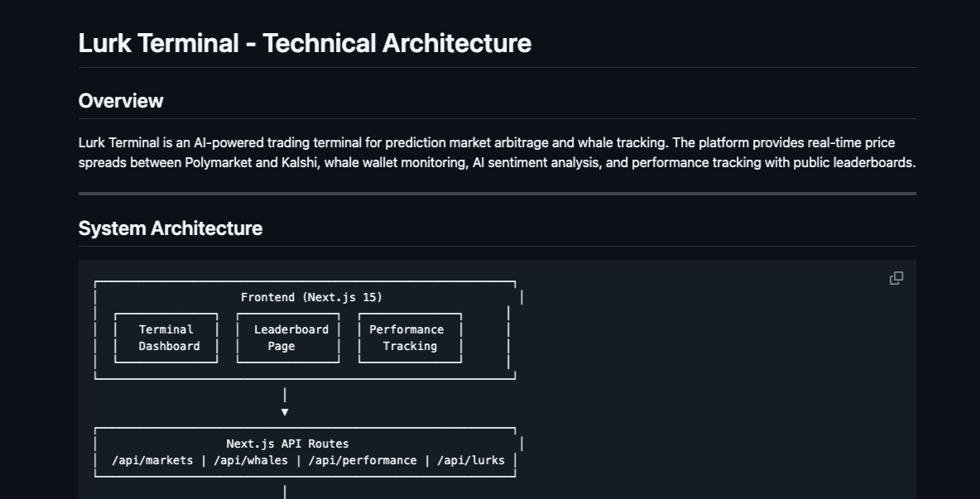Screen dimensions: 980x499
Task: Click the /api/lurks route text
Action: [x=471, y=460]
